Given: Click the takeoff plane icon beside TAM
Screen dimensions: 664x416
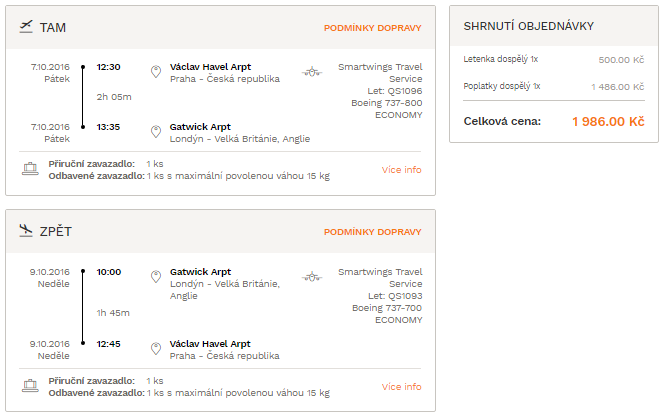Looking at the screenshot, I should click(26, 27).
